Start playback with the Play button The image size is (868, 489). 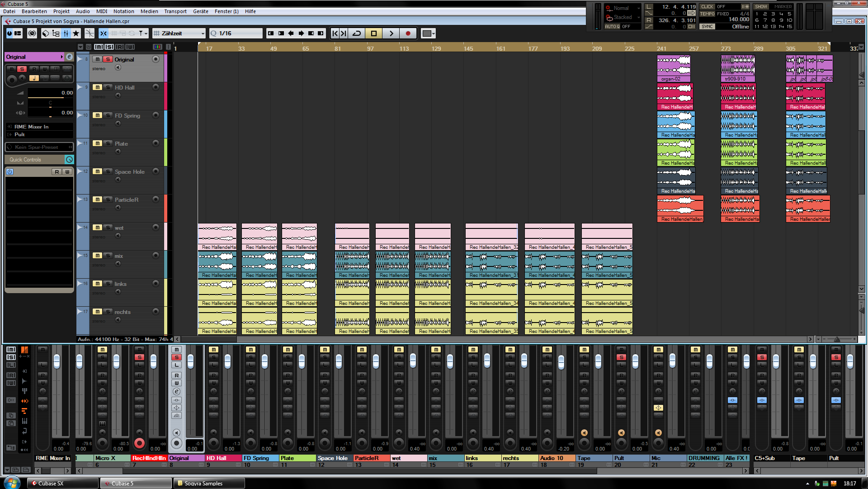coord(391,33)
